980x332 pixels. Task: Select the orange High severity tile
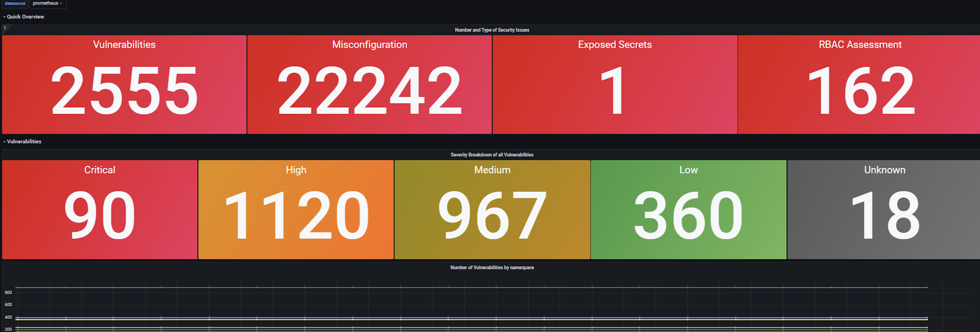point(296,210)
